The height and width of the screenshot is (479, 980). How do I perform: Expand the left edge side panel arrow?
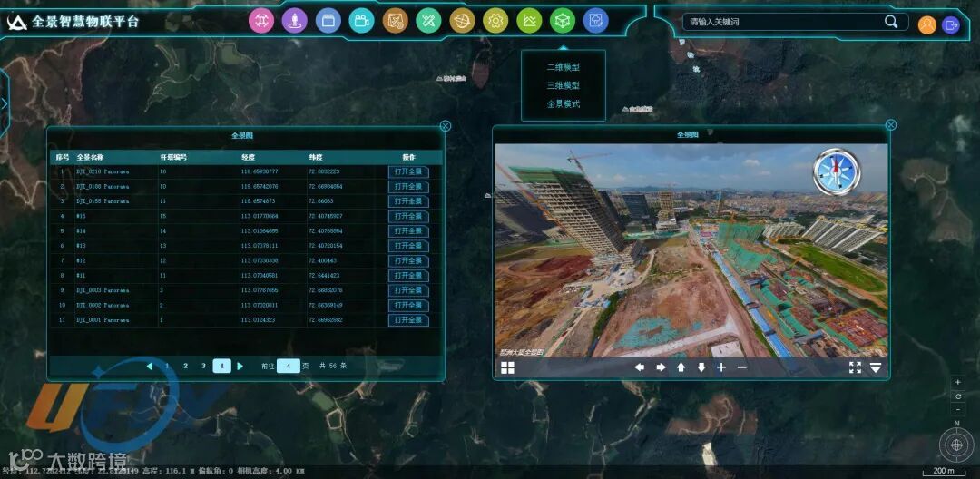(4, 103)
